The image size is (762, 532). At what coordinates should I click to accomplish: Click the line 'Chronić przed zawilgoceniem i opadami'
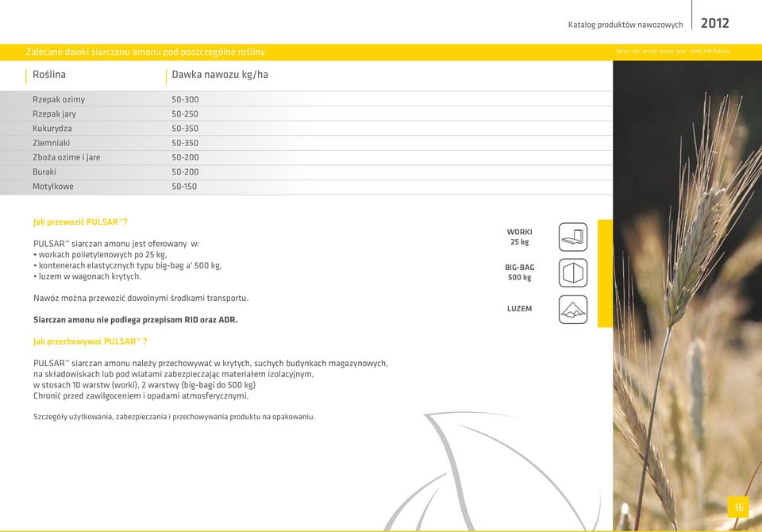pos(141,396)
